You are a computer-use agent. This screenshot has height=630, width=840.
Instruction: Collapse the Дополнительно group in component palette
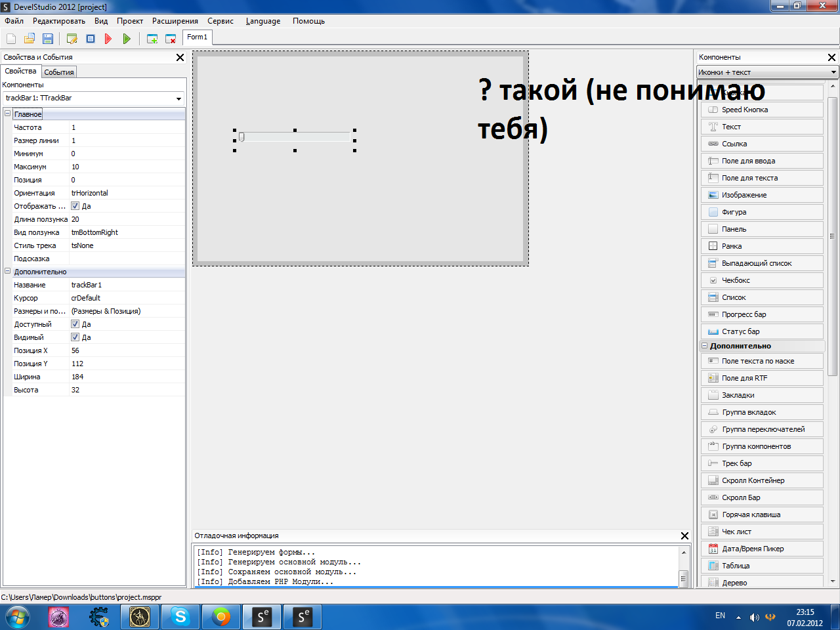(705, 346)
